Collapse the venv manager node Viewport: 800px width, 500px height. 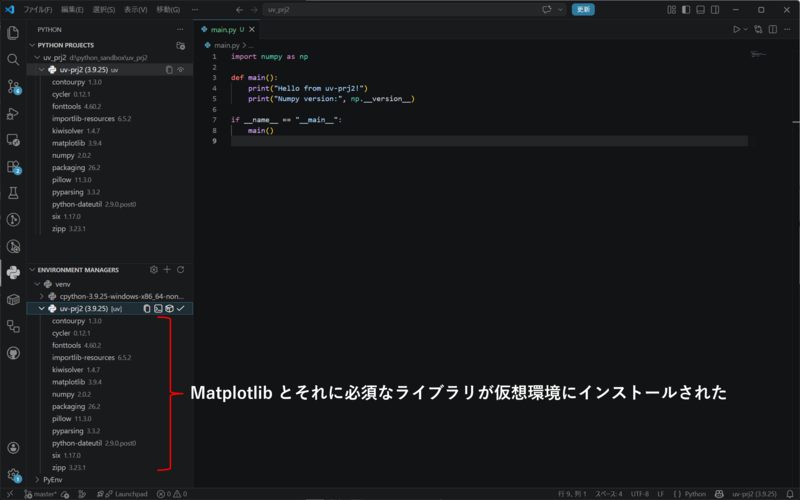tap(37, 284)
